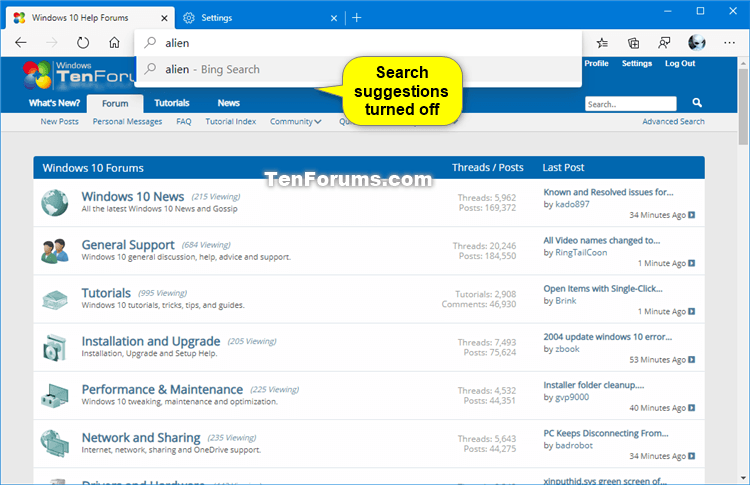This screenshot has height=485, width=750.
Task: Open the News navigation tab
Action: pyautogui.click(x=229, y=103)
